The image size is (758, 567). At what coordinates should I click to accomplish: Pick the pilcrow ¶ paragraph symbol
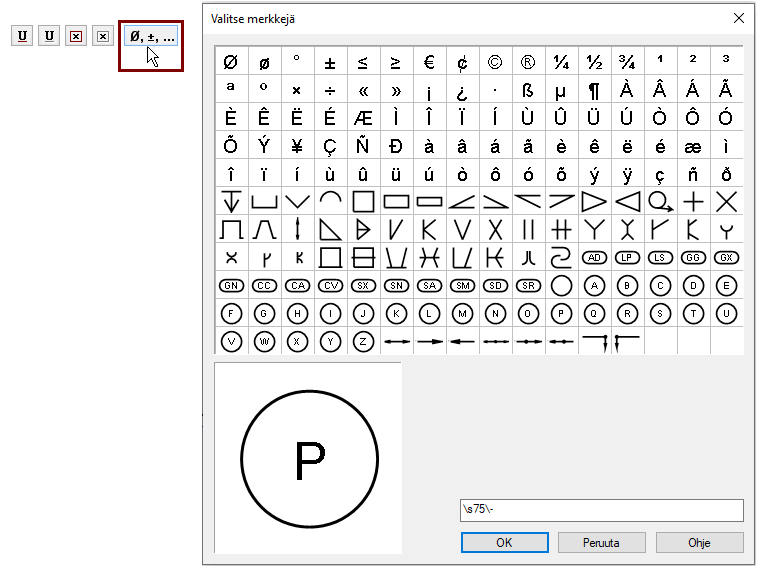point(594,90)
